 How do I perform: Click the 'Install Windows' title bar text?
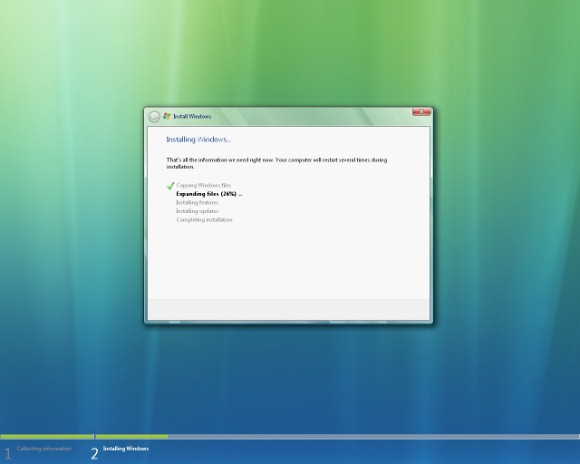(x=192, y=116)
